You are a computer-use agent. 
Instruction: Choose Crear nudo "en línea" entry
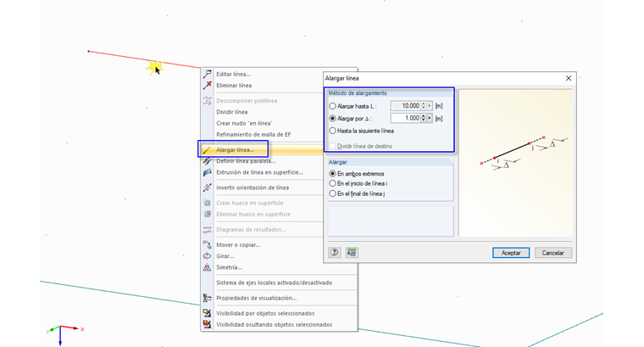click(244, 123)
